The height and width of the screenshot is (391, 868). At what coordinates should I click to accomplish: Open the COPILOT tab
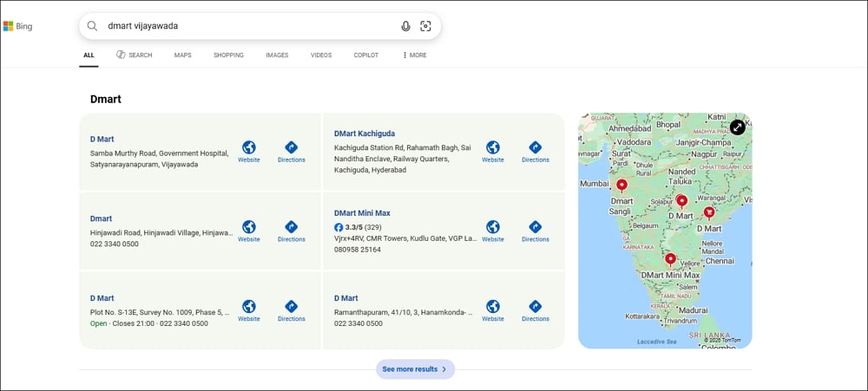(x=366, y=55)
